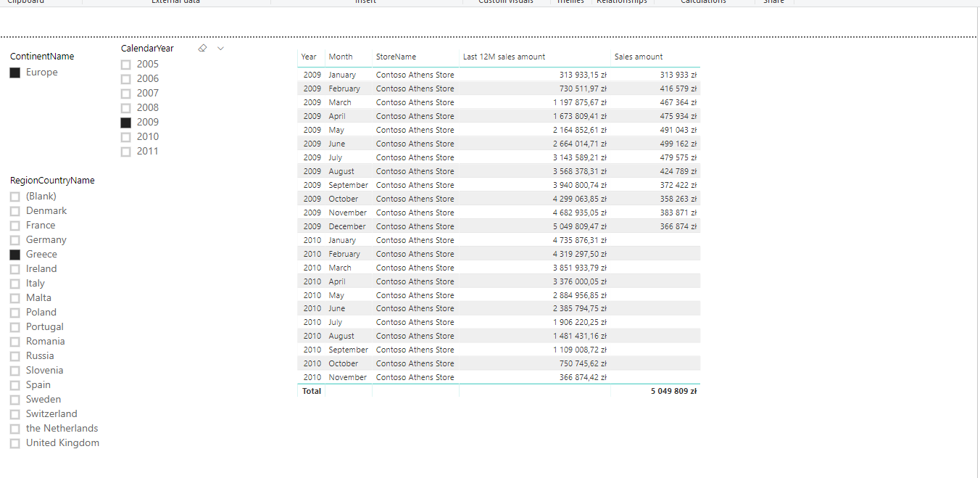Check the United Kingdom checkbox
The height and width of the screenshot is (478, 980).
tap(15, 443)
